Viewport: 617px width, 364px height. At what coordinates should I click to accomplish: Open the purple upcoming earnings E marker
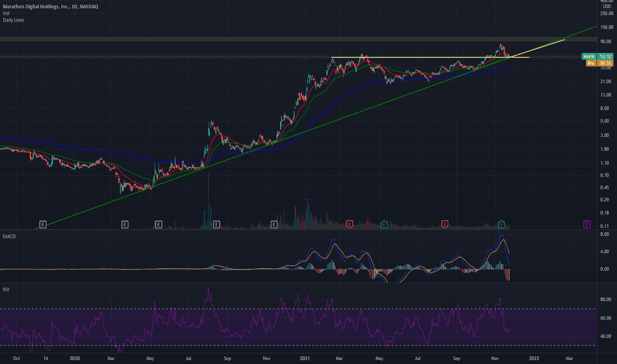(x=587, y=224)
